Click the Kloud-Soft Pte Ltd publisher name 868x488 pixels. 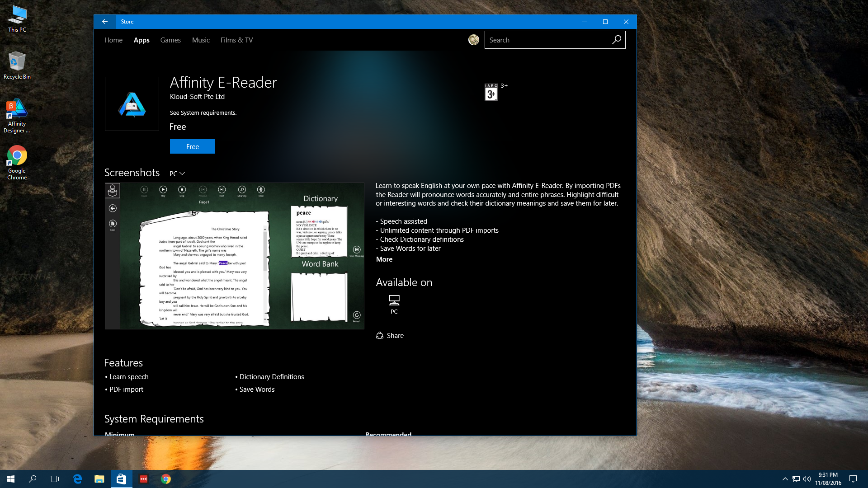pyautogui.click(x=197, y=97)
